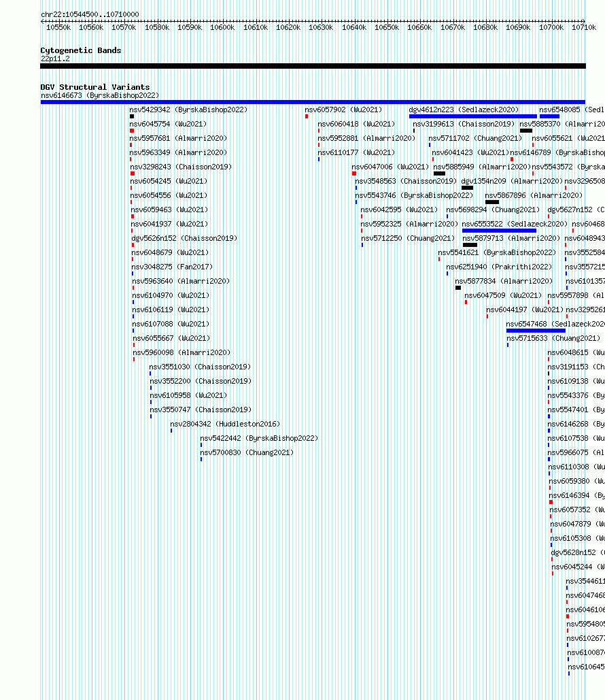Open variant label nsv6044197 (Wu2021)

point(525,310)
